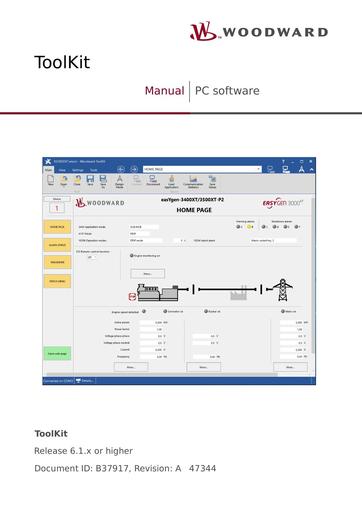Go forward with the right navigation arrow
Screen dimensions: 362x512
(134, 169)
